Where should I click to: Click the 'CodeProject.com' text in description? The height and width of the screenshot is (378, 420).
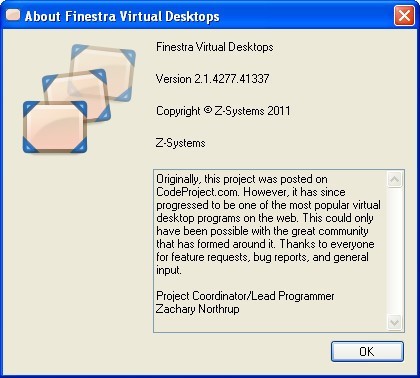click(x=197, y=192)
